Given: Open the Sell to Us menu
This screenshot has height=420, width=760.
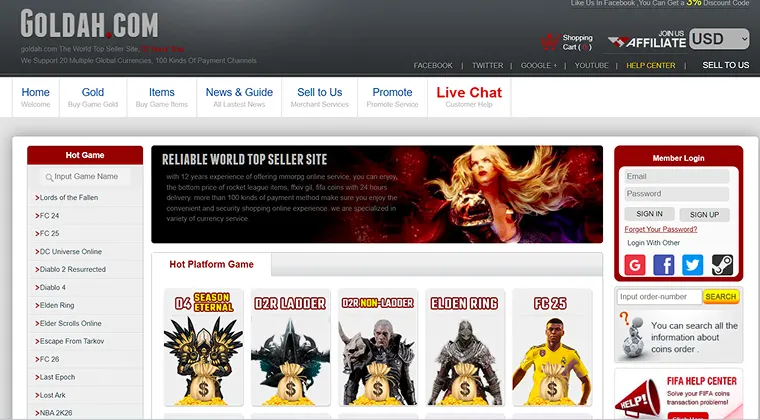Looking at the screenshot, I should (x=319, y=97).
